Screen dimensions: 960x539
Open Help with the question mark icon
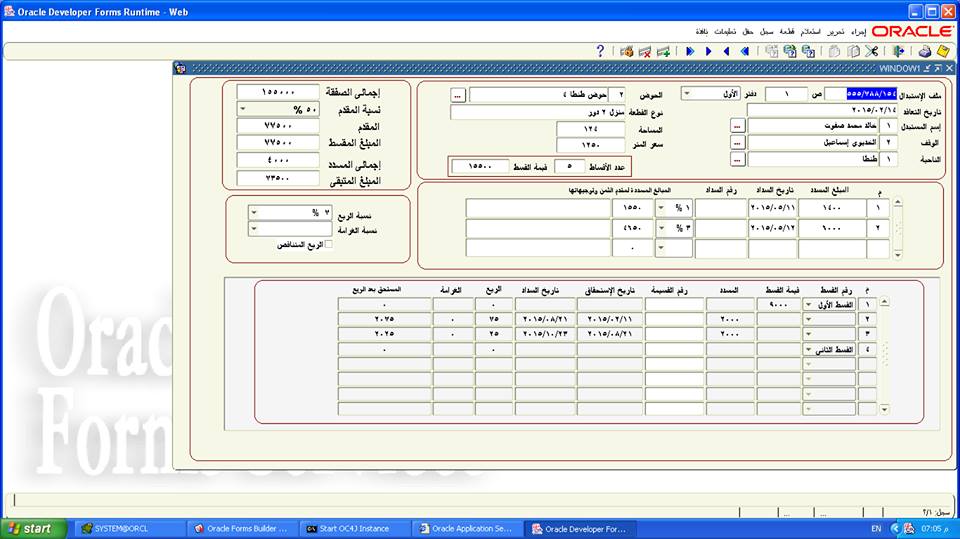600,51
